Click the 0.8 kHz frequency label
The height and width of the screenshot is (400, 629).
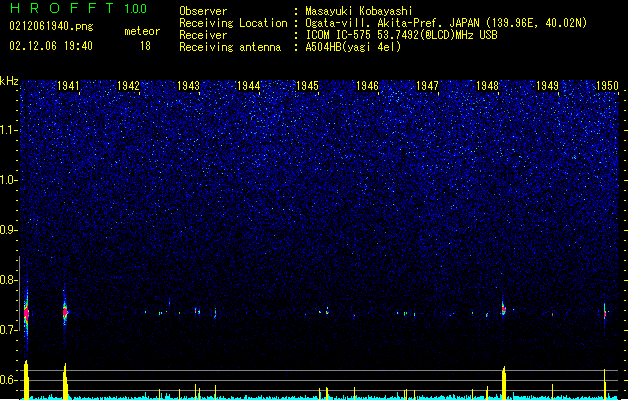click(8, 280)
